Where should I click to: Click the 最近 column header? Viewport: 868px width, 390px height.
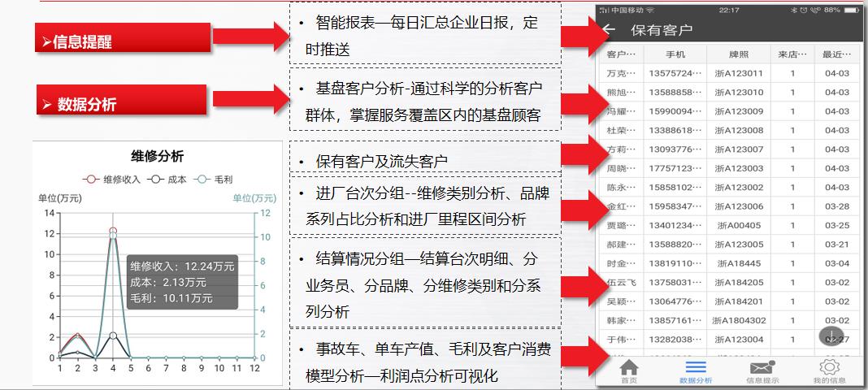pos(836,54)
